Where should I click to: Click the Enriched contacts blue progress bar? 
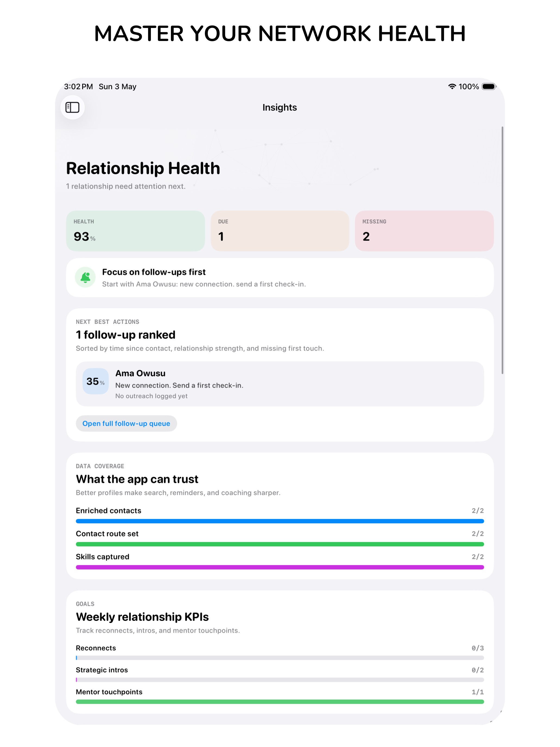(280, 521)
